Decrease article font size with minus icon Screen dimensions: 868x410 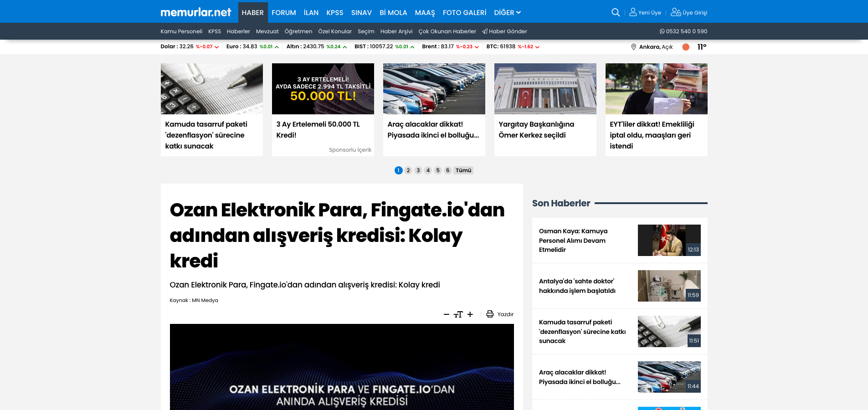(x=447, y=314)
